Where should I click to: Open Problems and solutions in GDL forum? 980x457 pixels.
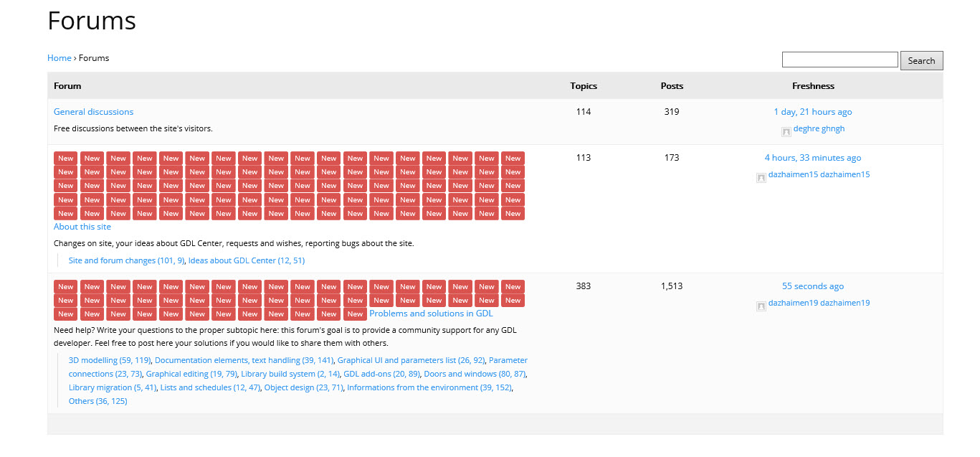click(x=431, y=314)
